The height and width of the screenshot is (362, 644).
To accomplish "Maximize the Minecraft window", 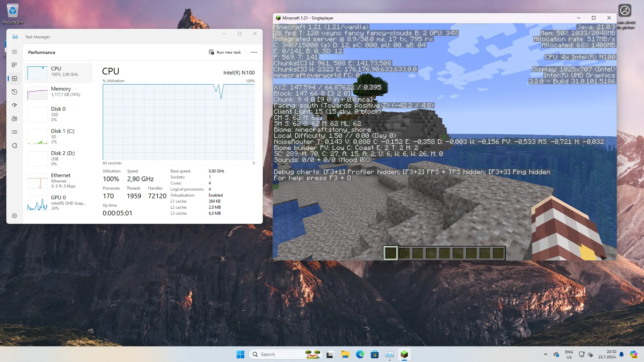I will pos(594,18).
